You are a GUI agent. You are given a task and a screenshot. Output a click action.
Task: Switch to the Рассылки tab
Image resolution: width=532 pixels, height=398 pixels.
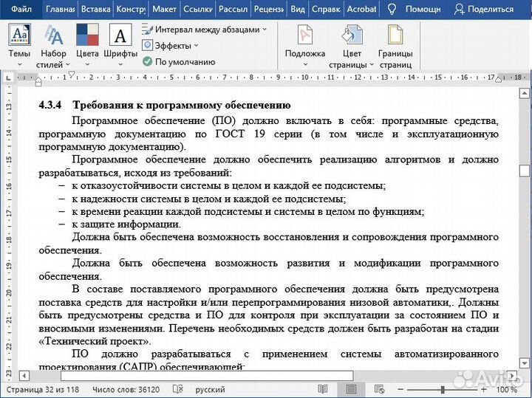pos(233,9)
